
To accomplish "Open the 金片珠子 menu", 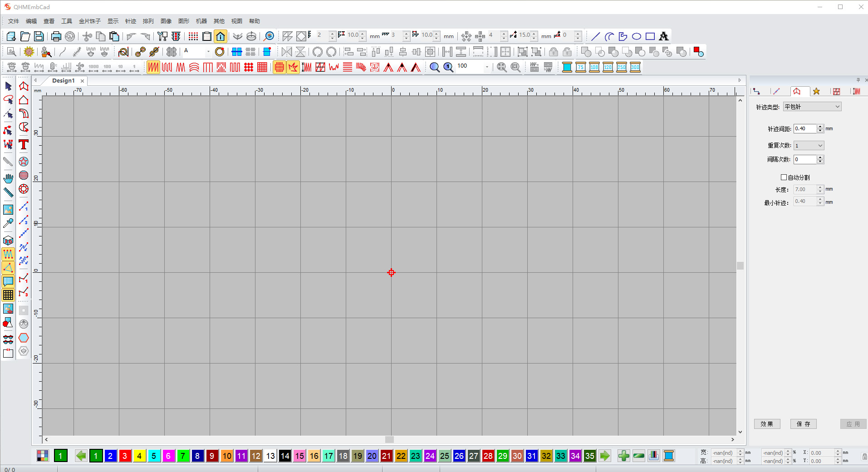I will 90,21.
